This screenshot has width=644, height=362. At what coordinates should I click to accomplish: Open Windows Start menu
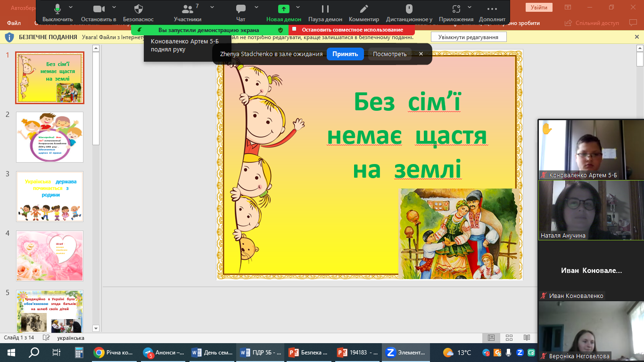click(11, 352)
